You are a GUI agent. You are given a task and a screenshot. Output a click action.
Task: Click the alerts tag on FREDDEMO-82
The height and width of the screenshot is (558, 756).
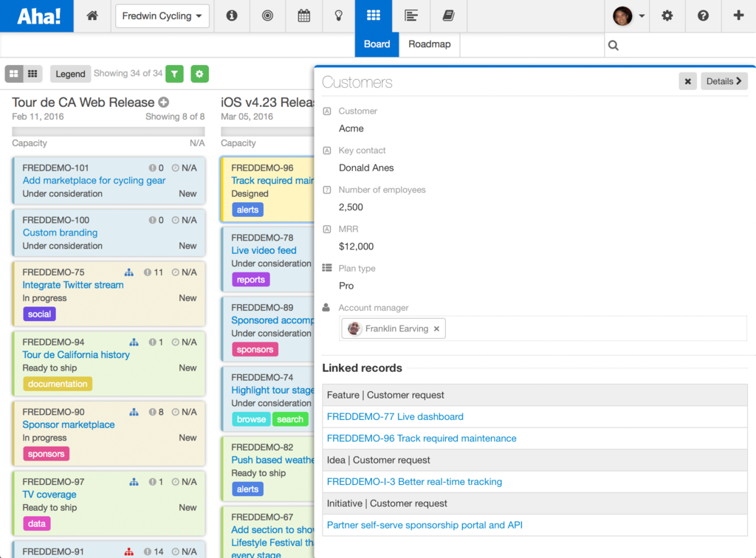248,489
